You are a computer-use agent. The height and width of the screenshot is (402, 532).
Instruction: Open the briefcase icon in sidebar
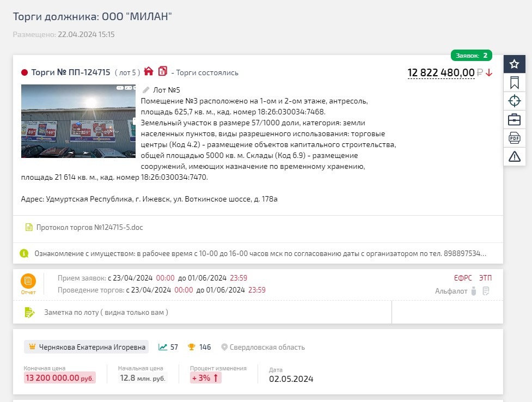[x=514, y=119]
